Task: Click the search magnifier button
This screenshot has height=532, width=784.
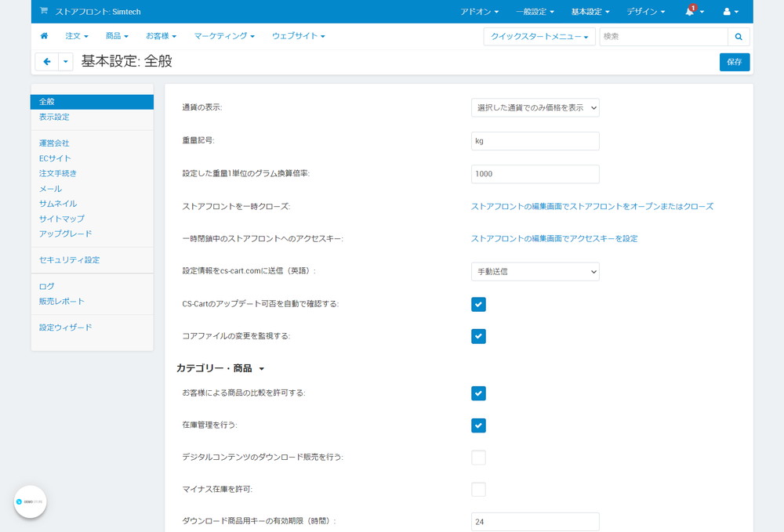Action: pyautogui.click(x=739, y=37)
